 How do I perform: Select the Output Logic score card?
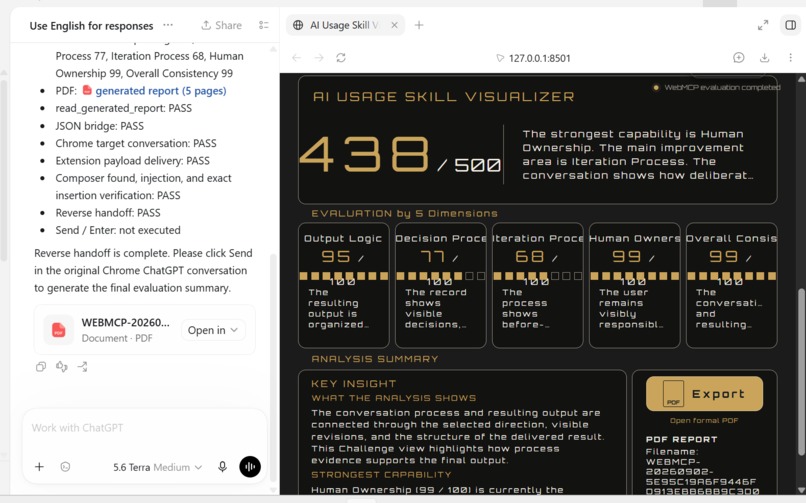point(343,285)
